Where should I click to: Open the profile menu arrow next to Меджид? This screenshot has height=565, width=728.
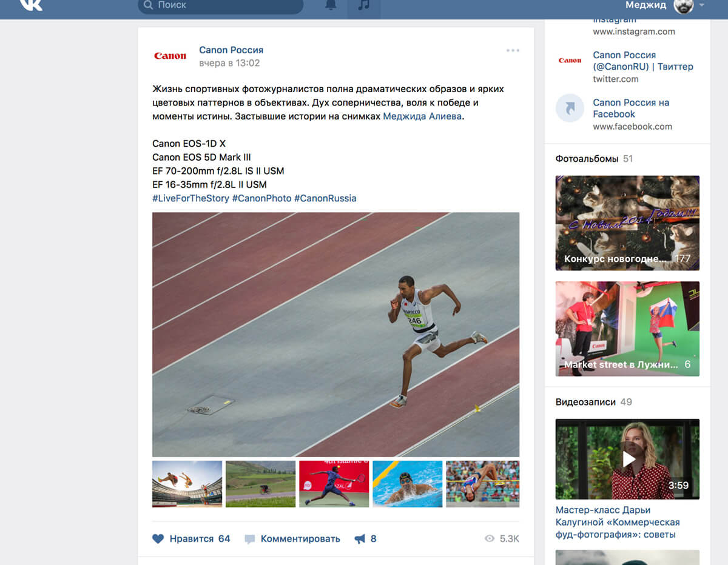pyautogui.click(x=701, y=5)
